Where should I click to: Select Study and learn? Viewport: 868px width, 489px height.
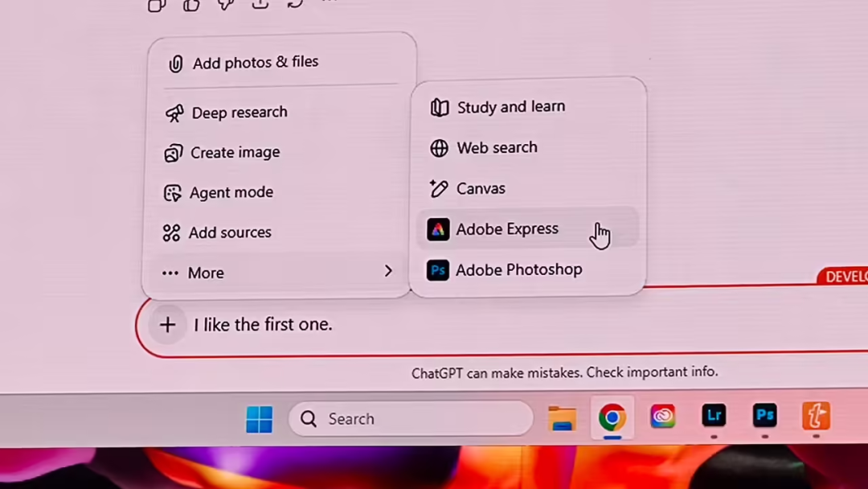(527, 107)
